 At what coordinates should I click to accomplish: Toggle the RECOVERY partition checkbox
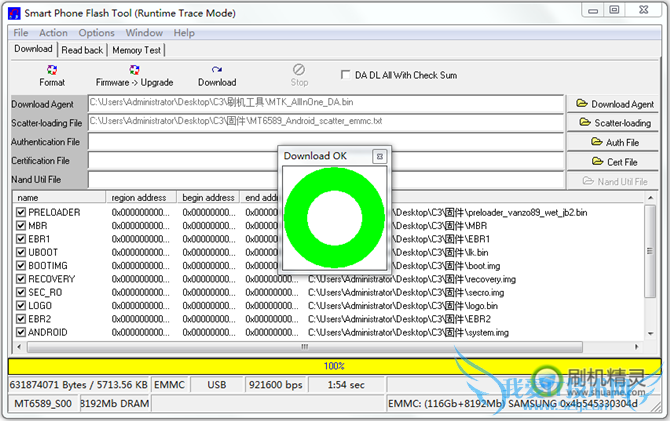[20, 279]
